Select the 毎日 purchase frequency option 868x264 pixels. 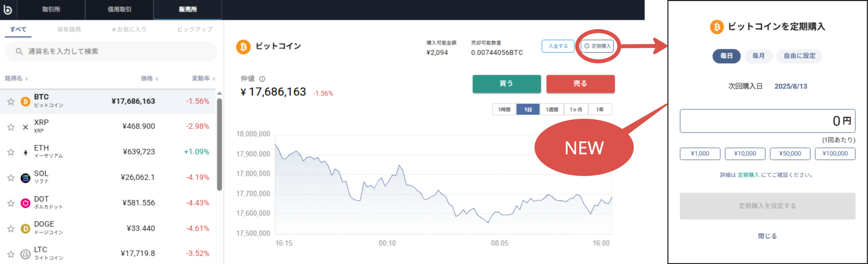click(x=726, y=56)
